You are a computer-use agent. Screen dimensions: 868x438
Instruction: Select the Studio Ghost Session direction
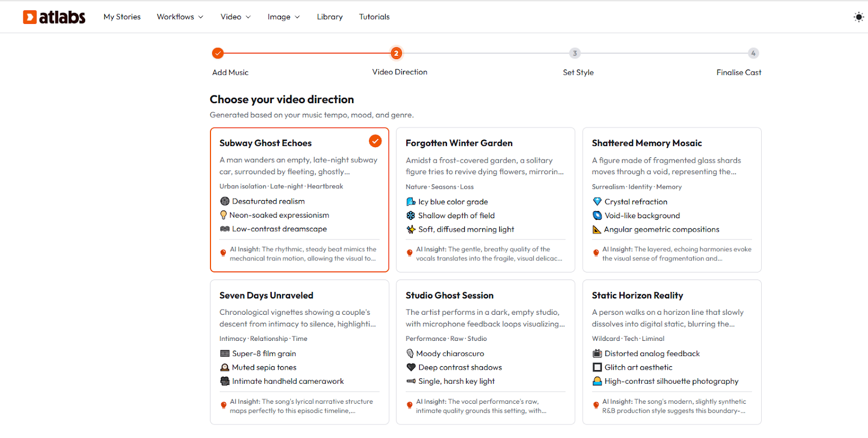[486, 352]
